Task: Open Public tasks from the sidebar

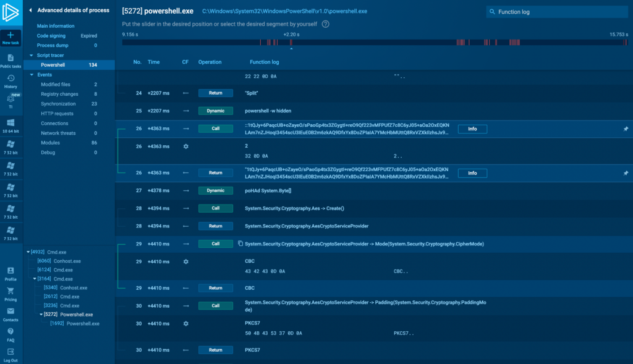Action: click(x=11, y=58)
